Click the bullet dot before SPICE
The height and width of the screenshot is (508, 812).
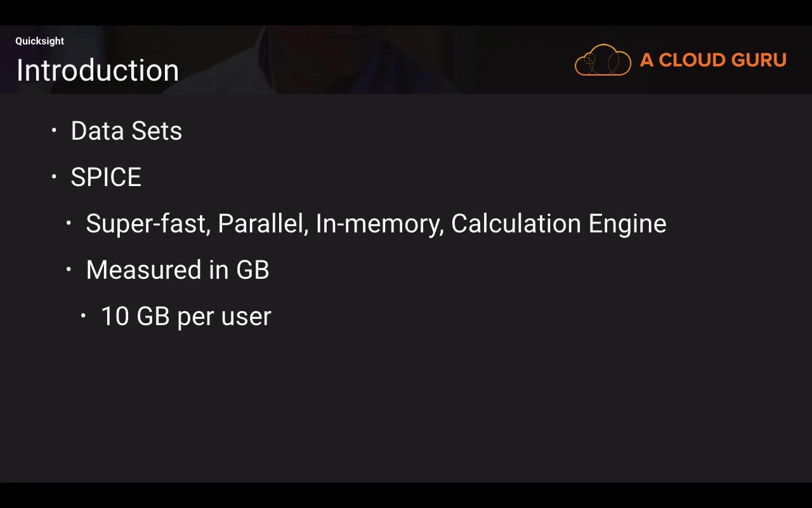pos(54,177)
